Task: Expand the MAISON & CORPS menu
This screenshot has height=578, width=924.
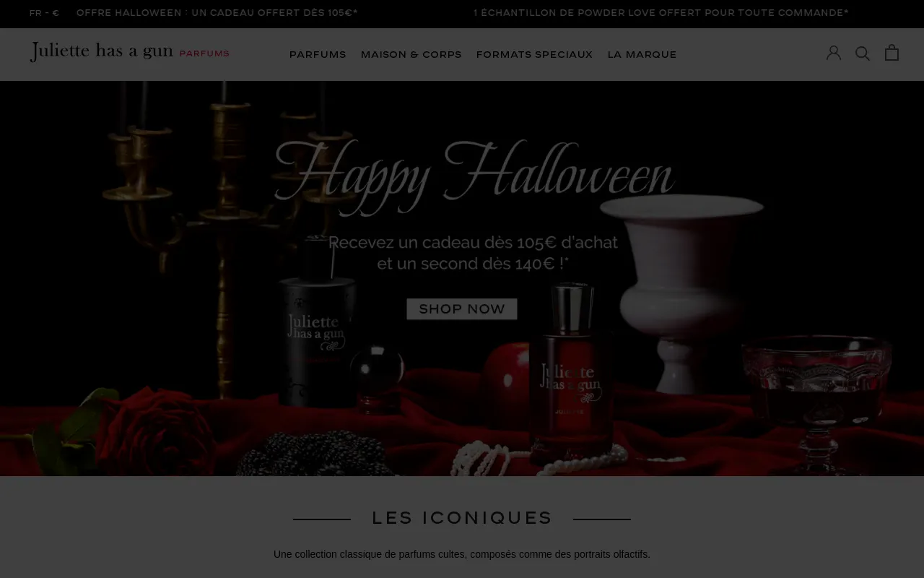Action: point(411,55)
